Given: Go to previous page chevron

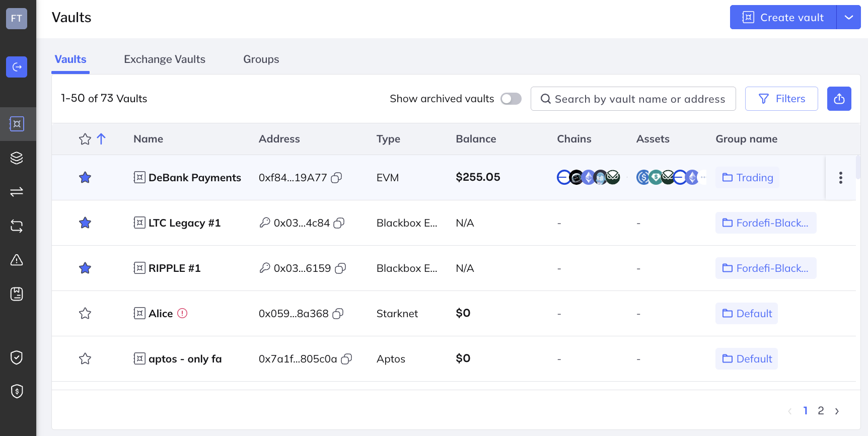Looking at the screenshot, I should [790, 411].
